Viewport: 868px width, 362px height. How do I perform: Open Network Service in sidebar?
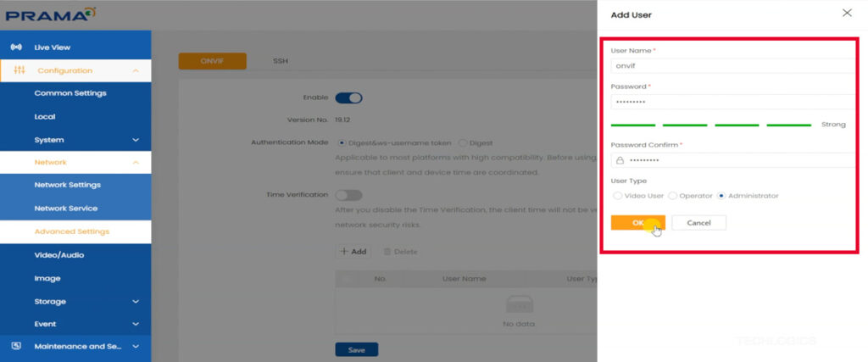(x=65, y=208)
